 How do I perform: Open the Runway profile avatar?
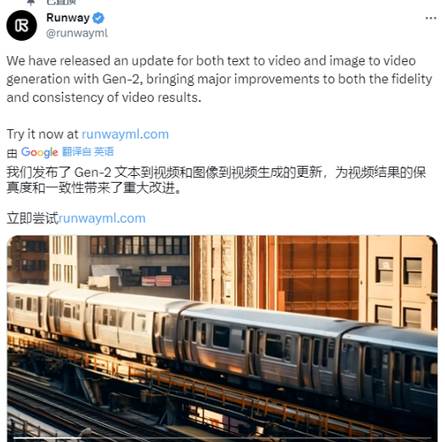22,26
